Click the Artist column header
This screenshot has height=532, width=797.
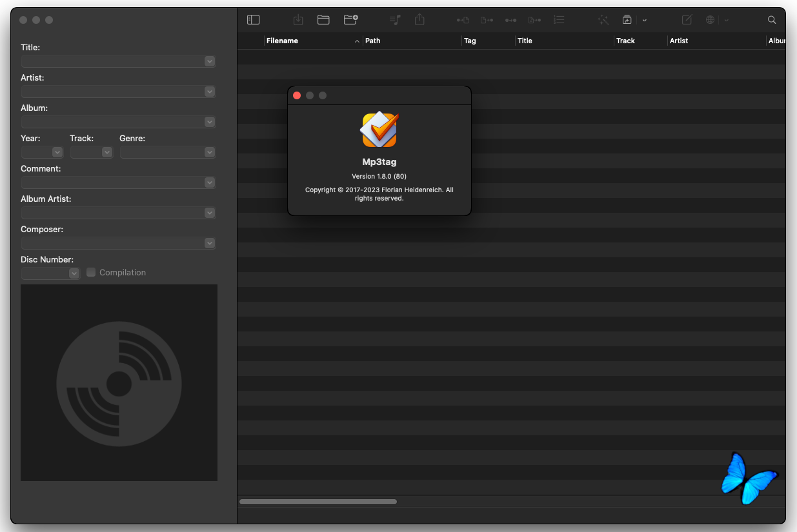(x=679, y=41)
